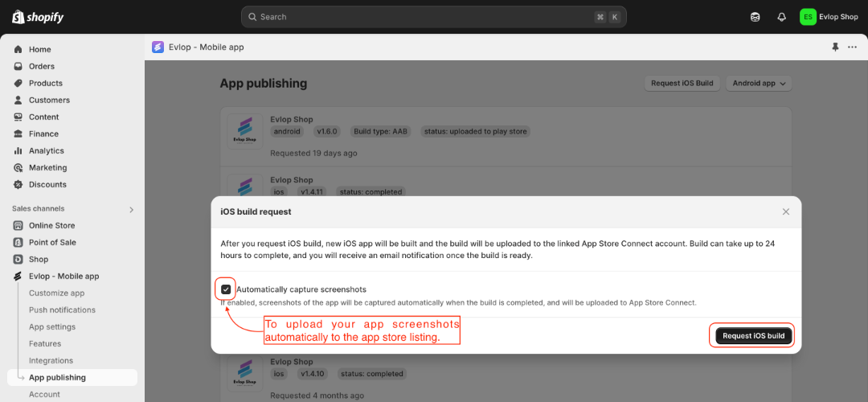Click the Request iOS Build header button
The image size is (868, 402).
(682, 84)
